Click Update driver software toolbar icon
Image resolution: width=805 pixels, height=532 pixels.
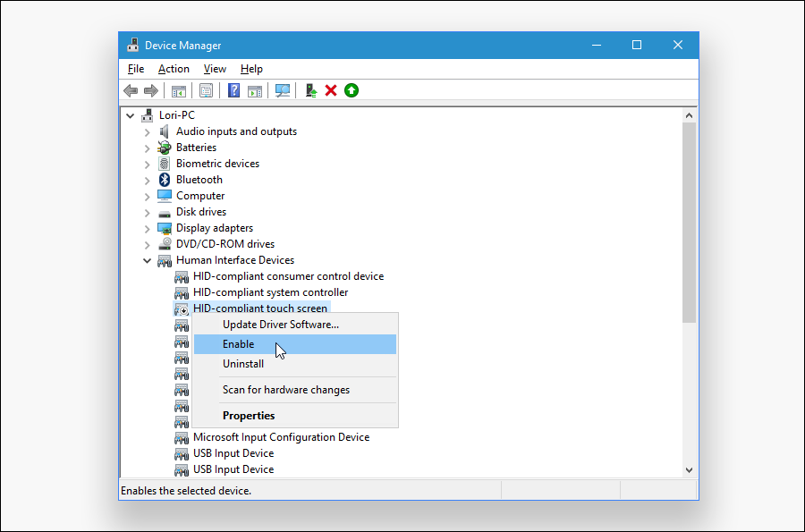[x=311, y=91]
